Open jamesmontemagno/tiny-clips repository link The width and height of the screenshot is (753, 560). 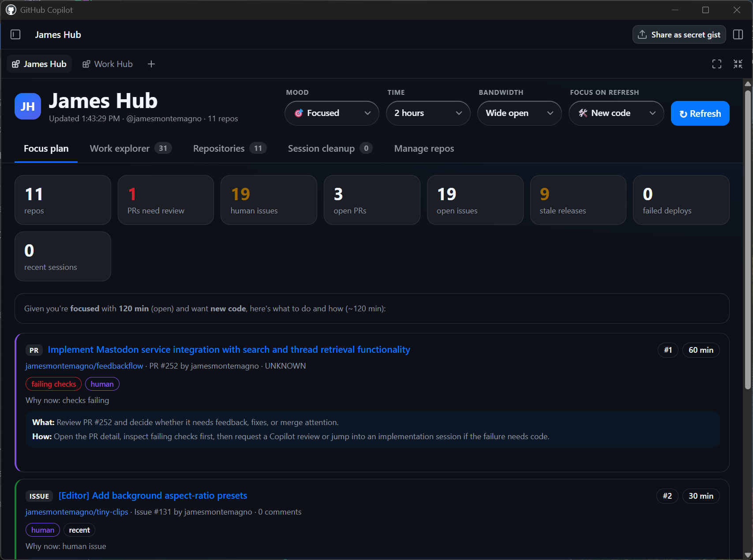click(77, 512)
